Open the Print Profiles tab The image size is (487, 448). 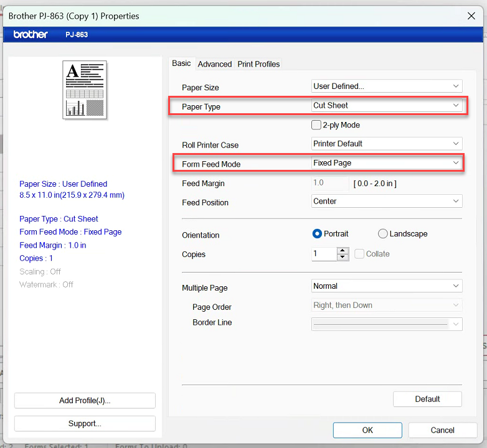click(x=258, y=64)
